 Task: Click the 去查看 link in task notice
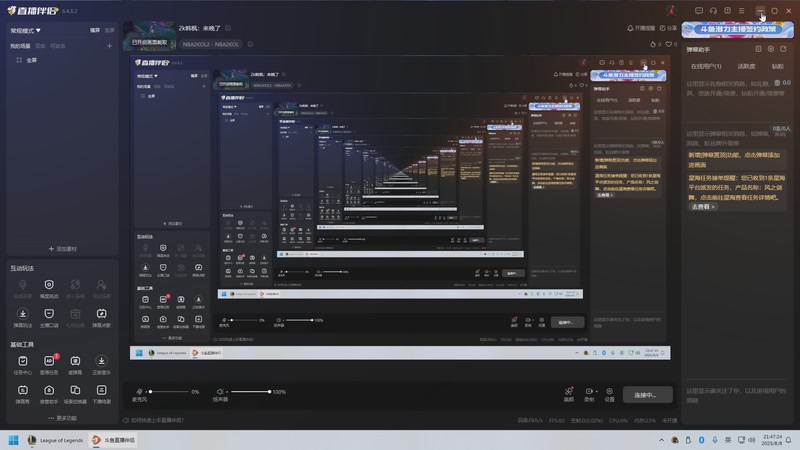click(x=703, y=207)
